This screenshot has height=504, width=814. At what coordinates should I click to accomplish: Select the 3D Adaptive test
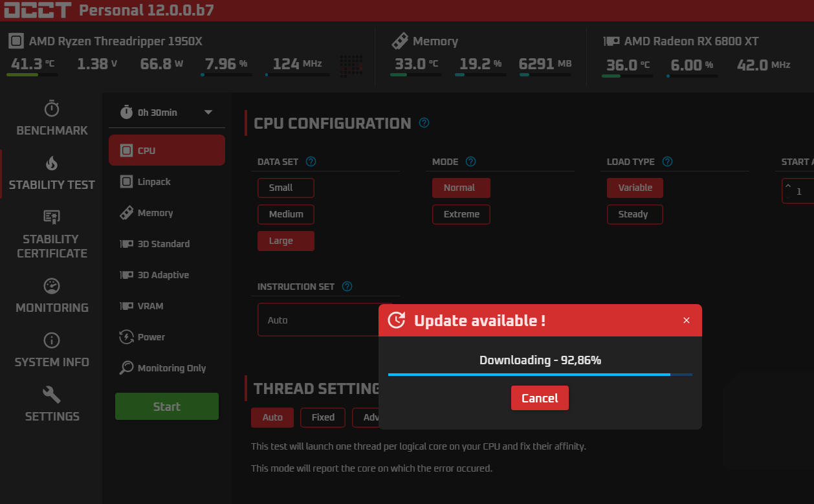[167, 275]
